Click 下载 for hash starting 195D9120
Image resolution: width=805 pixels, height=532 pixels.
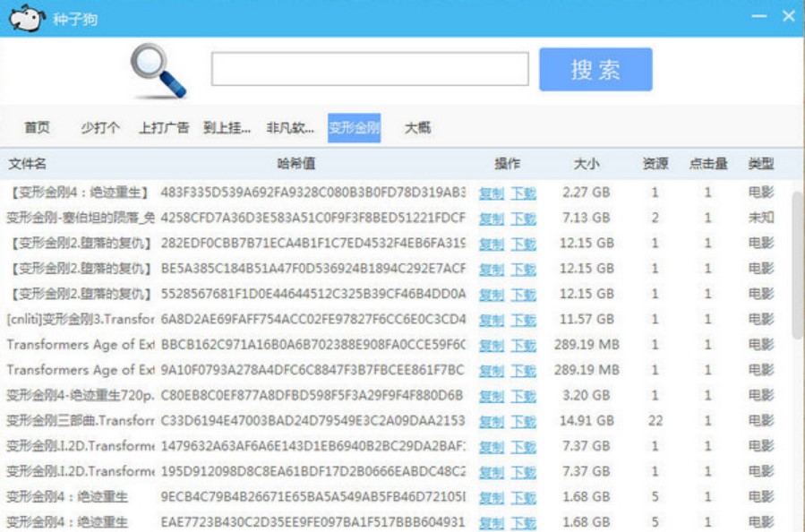tap(524, 472)
